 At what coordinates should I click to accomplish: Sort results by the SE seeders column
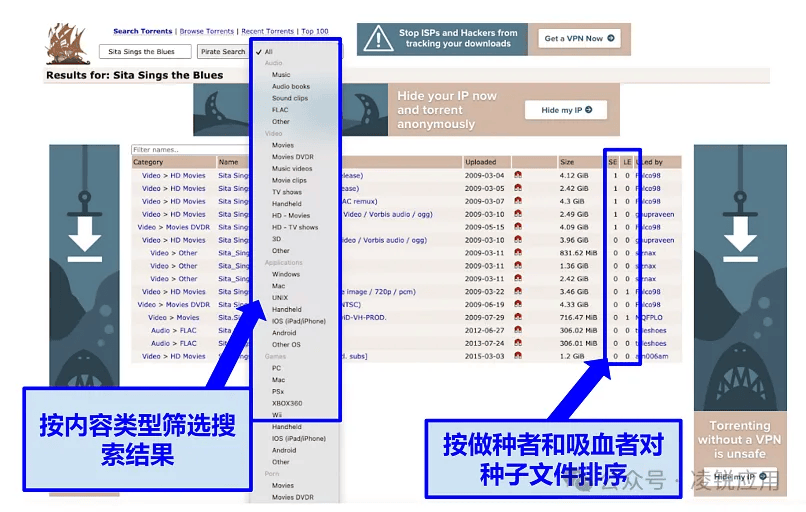coord(613,162)
